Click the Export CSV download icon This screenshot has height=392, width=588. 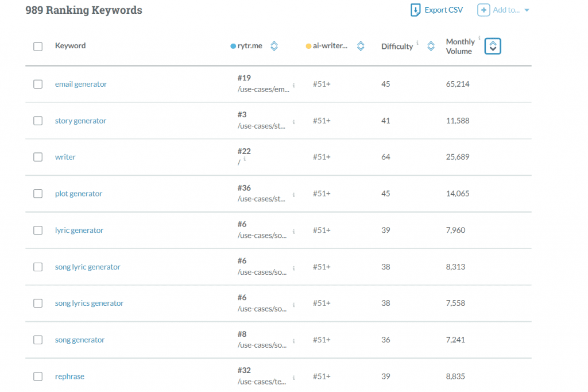click(x=415, y=10)
